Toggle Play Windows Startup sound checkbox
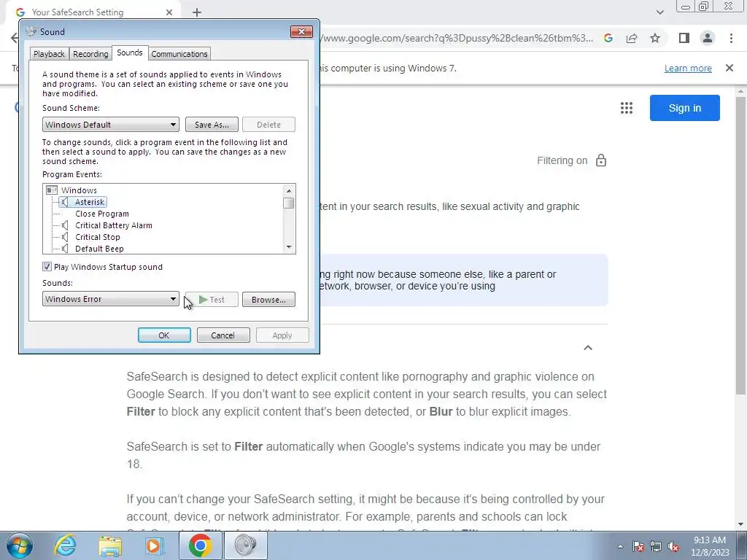Screen dimensions: 747x560 coord(47,267)
